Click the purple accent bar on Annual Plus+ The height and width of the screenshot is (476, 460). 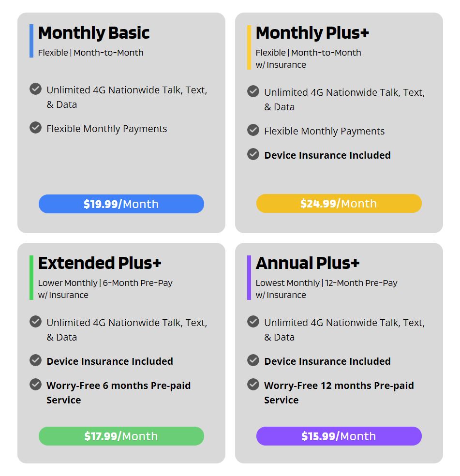tap(249, 278)
